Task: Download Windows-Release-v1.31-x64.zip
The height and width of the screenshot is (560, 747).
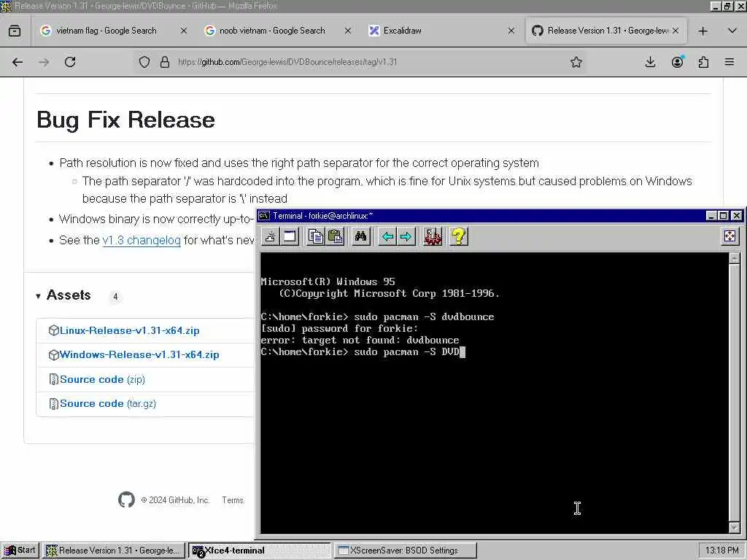Action: pyautogui.click(x=139, y=355)
